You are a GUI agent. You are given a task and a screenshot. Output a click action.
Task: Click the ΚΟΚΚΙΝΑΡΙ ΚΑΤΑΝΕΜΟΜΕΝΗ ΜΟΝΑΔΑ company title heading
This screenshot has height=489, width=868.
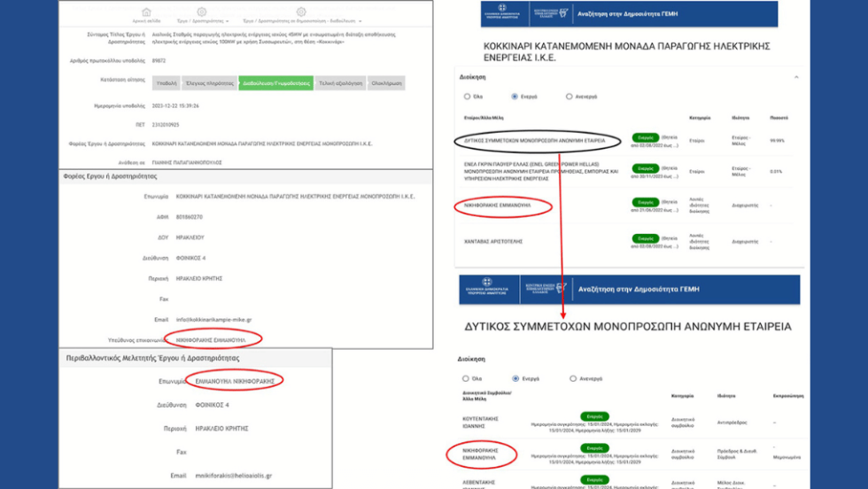pos(627,51)
